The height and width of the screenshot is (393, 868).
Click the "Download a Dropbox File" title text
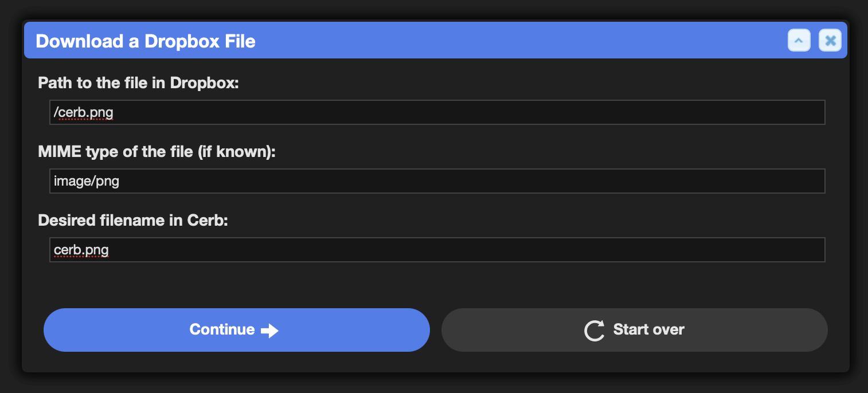coord(146,41)
